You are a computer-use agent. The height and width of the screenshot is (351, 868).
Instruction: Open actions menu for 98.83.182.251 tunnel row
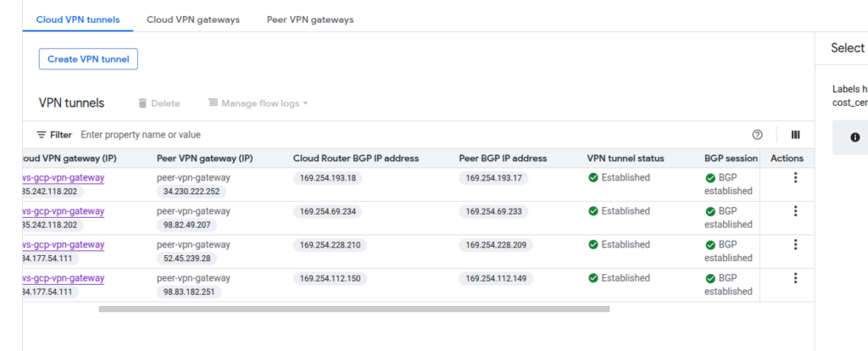[795, 278]
